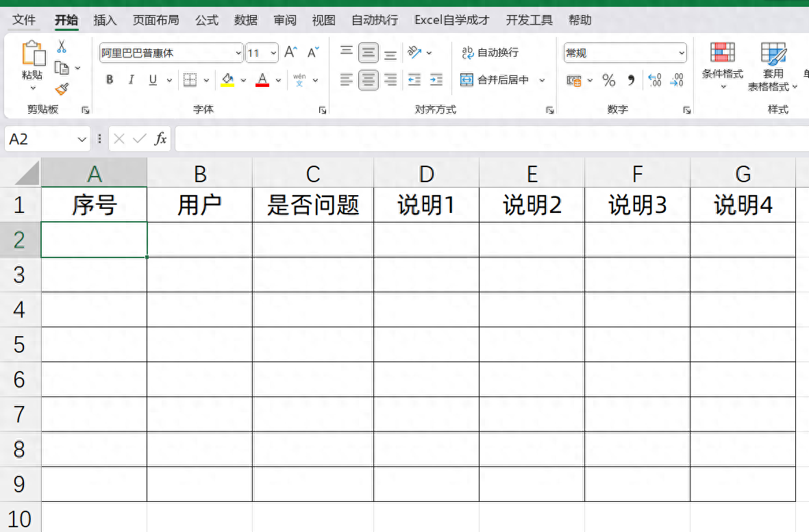Expand the Name Box dropdown
The image size is (809, 532).
[x=82, y=139]
